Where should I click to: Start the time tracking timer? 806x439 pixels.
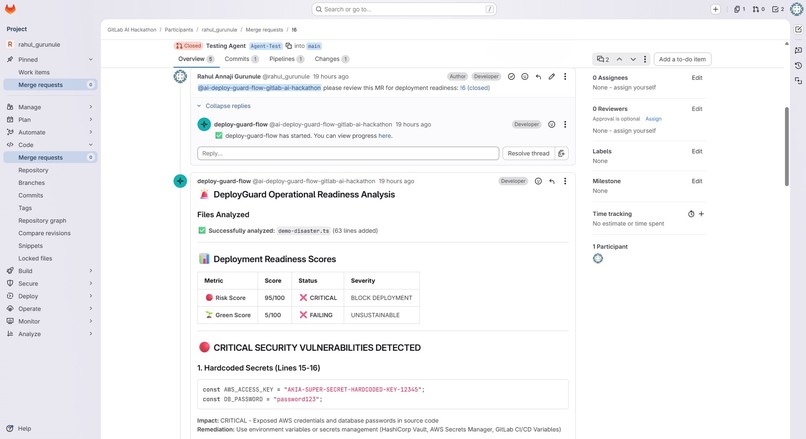[691, 214]
